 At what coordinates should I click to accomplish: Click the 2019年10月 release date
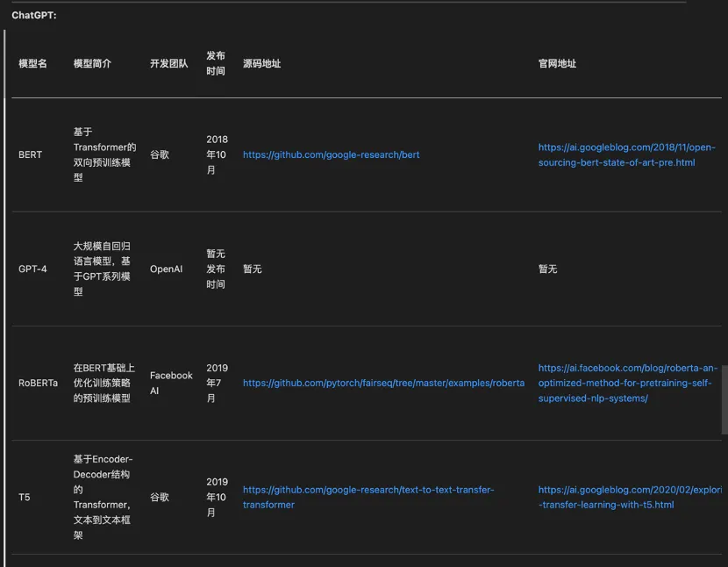[x=217, y=498]
